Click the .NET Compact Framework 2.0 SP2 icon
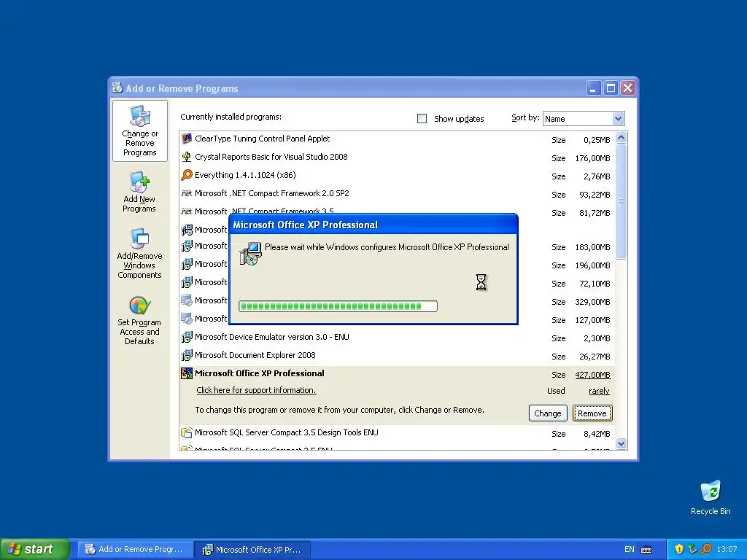The height and width of the screenshot is (560, 747). pos(187,193)
